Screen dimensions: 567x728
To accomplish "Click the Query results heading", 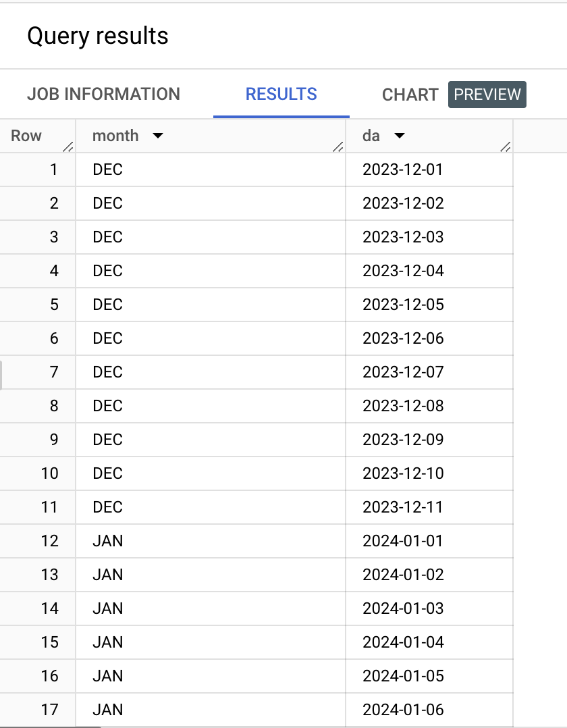I will [x=98, y=36].
